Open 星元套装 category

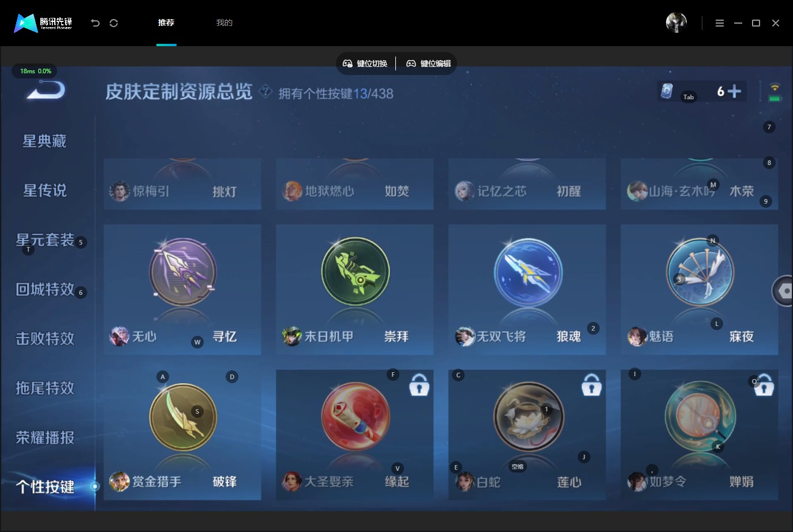coord(44,240)
